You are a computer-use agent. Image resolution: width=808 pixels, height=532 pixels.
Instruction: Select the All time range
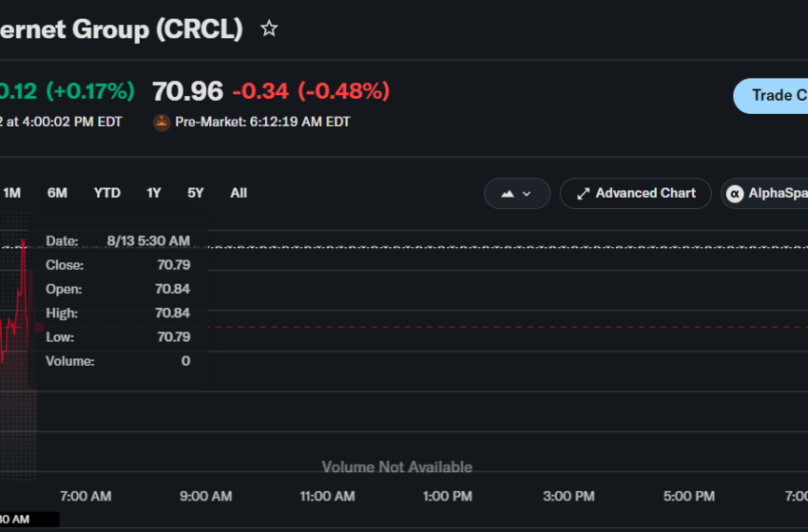tap(239, 193)
